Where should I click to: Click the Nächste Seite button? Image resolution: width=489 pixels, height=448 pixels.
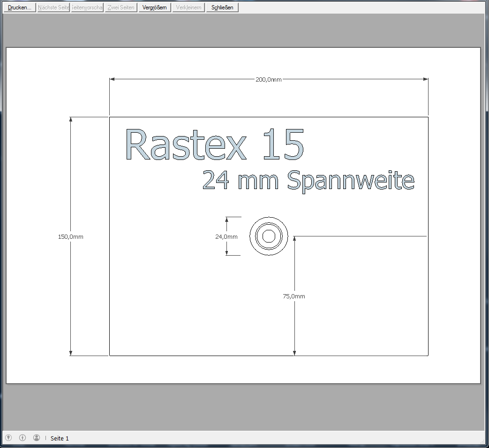click(53, 8)
